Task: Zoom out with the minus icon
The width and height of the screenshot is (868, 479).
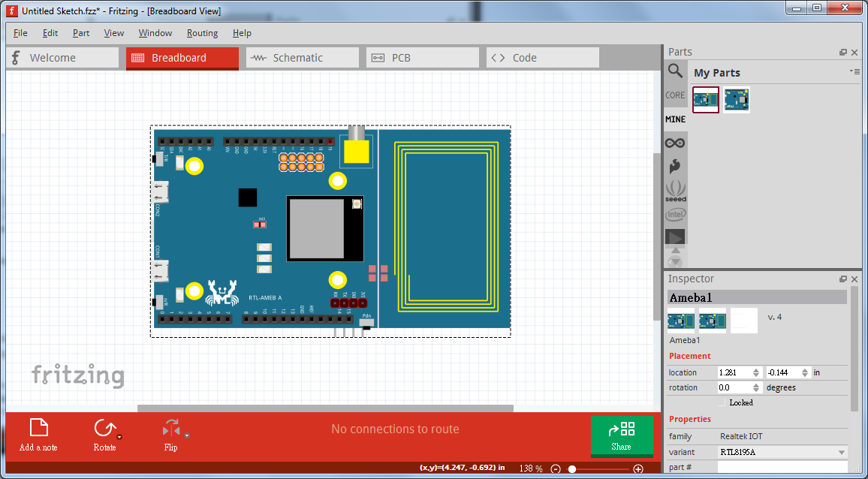Action: tap(556, 469)
